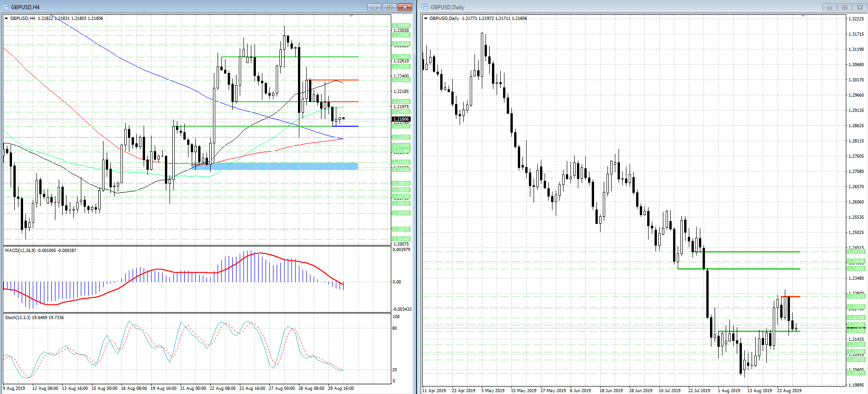The width and height of the screenshot is (868, 394).
Task: Click the GBPUSD,Daily window chart icon
Action: point(425,7)
